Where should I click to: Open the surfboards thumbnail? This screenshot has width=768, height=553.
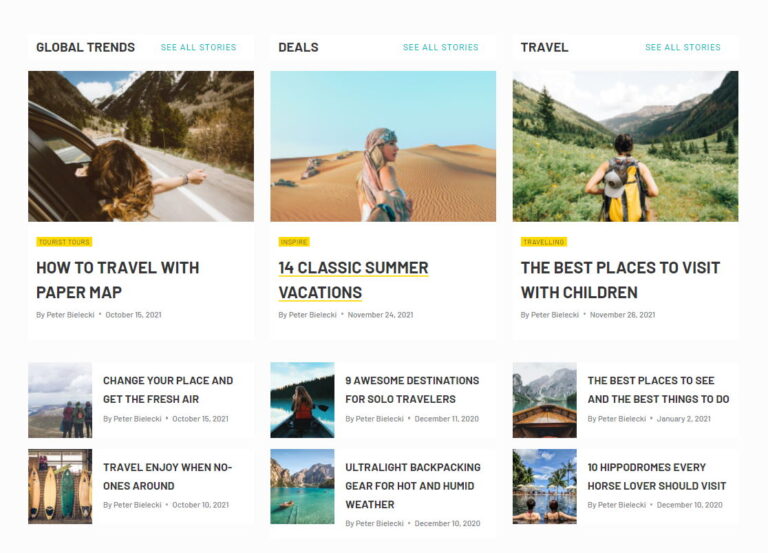click(60, 486)
